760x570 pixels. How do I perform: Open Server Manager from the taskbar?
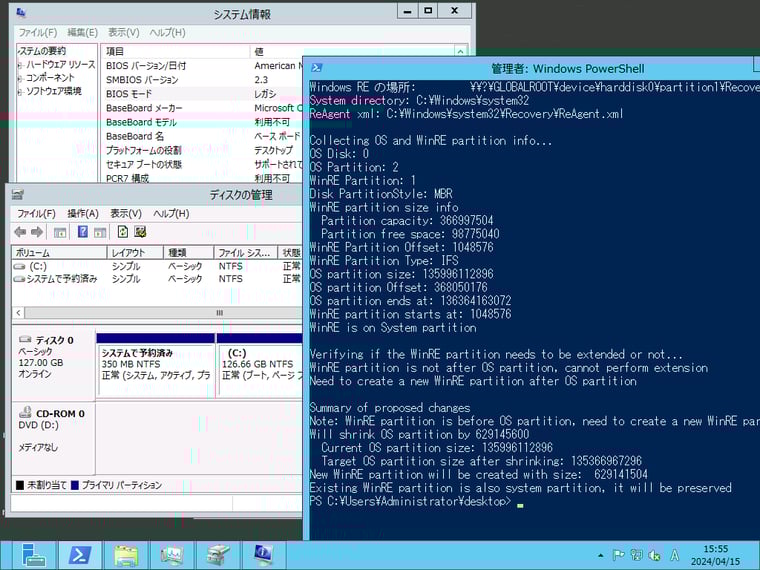point(33,554)
